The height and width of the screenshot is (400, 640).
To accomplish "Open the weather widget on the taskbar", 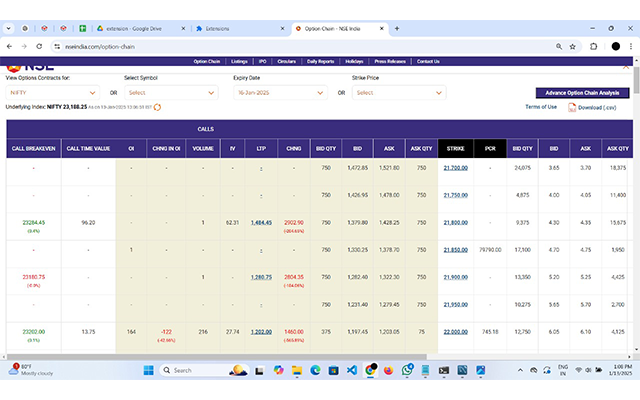I will click(x=31, y=370).
